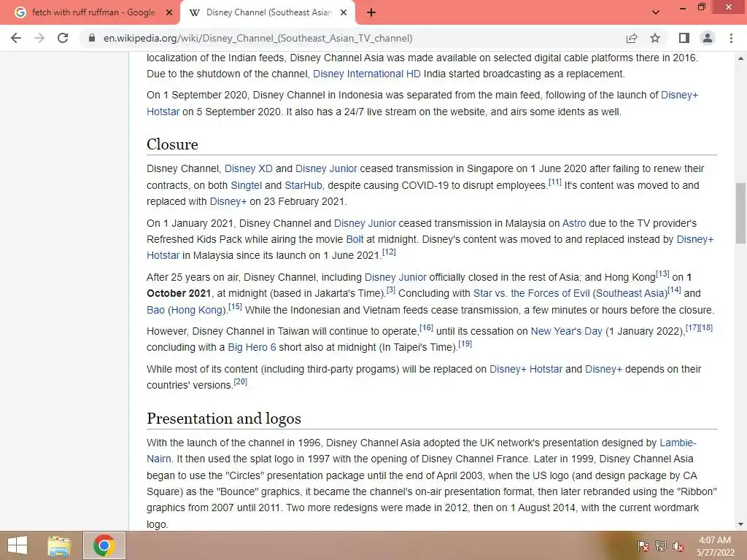Image resolution: width=747 pixels, height=560 pixels.
Task: Click the Chrome taskbar icon
Action: click(x=104, y=545)
